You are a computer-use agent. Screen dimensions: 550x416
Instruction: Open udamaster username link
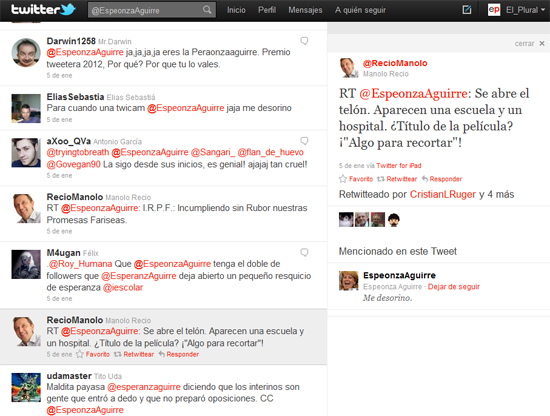point(69,376)
